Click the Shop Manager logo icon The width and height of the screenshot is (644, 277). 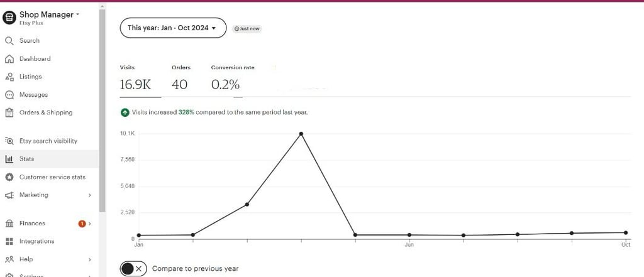tap(9, 18)
